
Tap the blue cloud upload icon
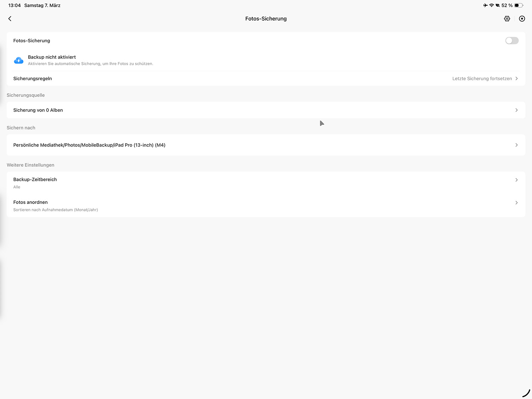(x=19, y=61)
